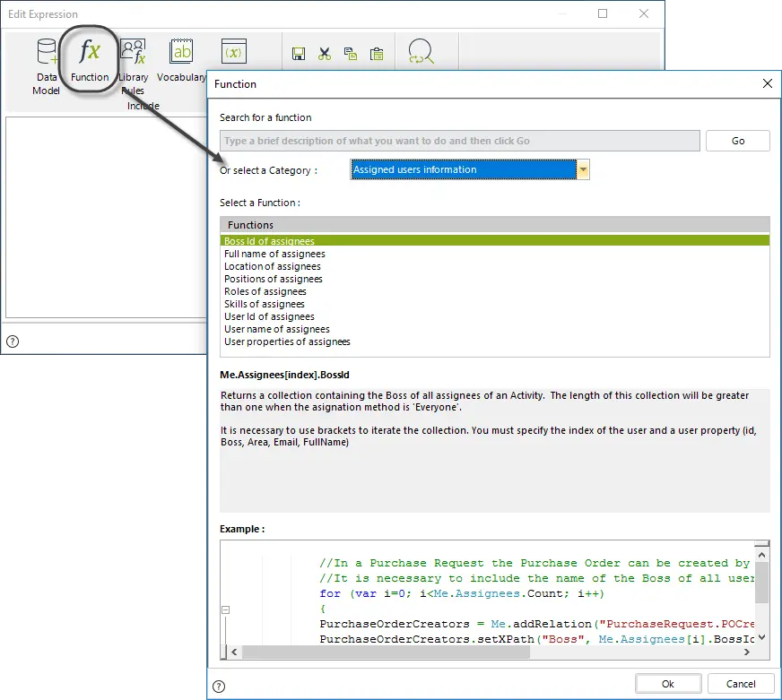782x700 pixels.
Task: Maximize the Edit Expression window
Action: [x=603, y=13]
